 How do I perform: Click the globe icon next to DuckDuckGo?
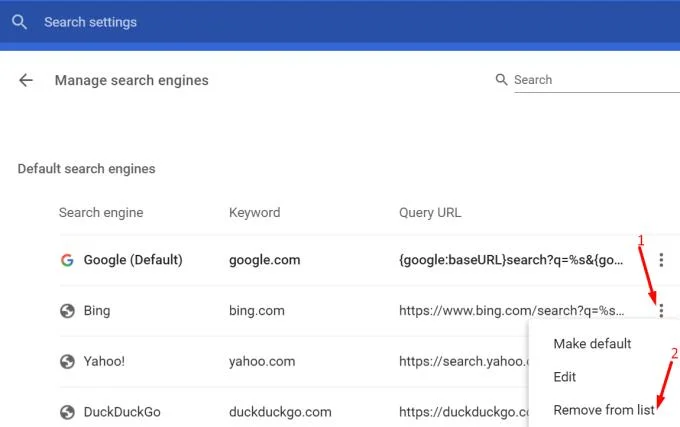click(x=67, y=412)
